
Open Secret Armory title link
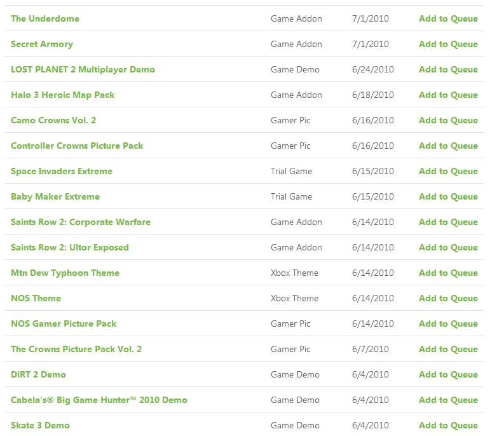click(42, 44)
